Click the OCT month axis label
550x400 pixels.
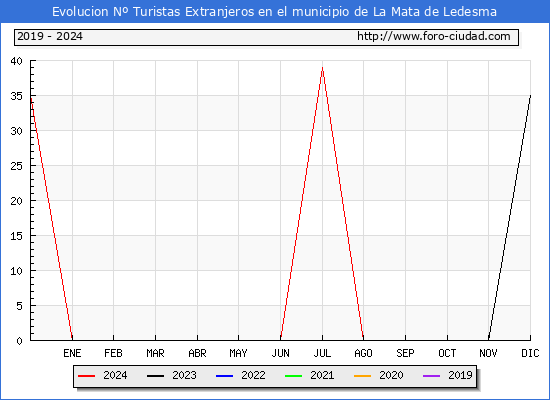click(x=447, y=353)
